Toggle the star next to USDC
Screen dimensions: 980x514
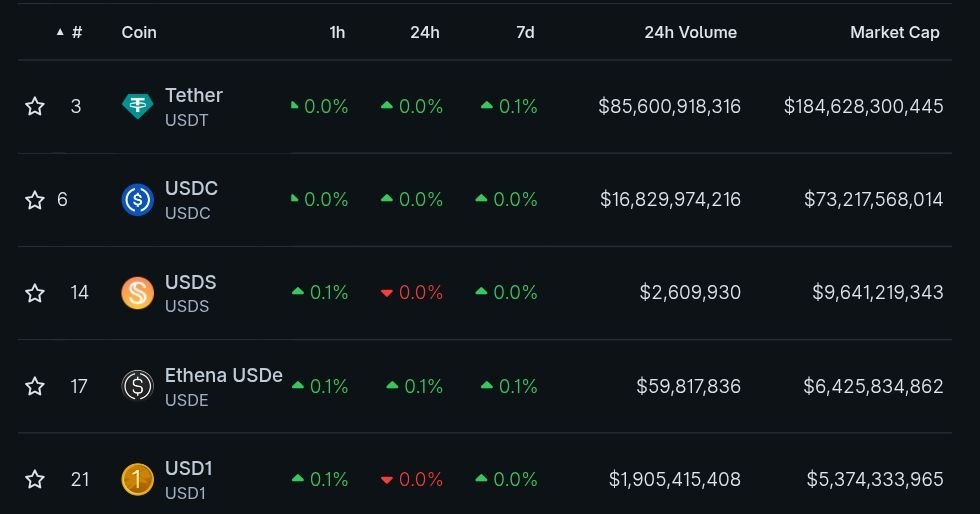[x=35, y=200]
